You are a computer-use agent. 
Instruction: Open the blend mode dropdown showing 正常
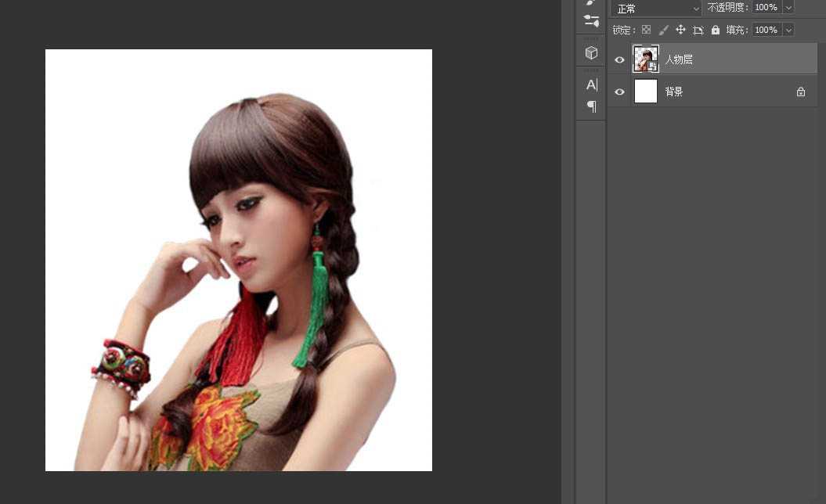657,9
